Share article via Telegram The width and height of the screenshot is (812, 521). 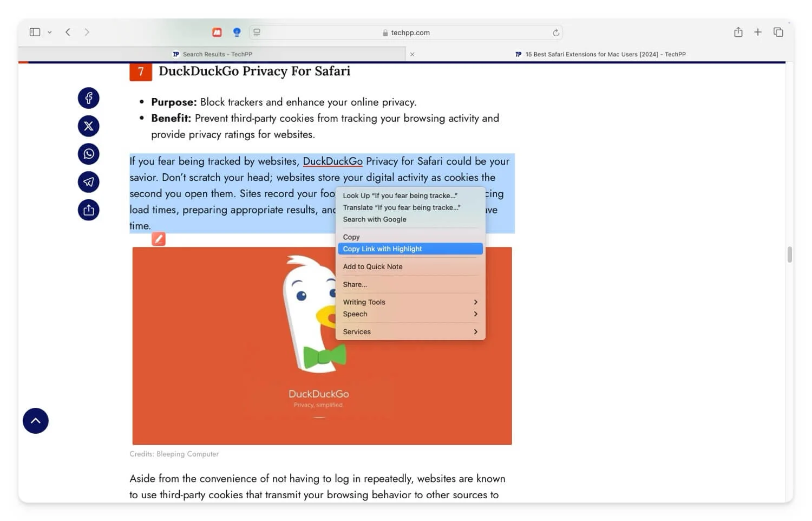(x=89, y=182)
